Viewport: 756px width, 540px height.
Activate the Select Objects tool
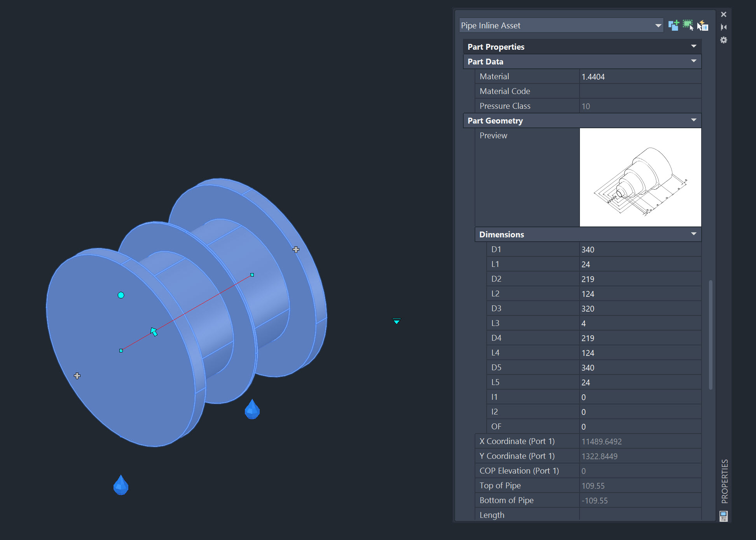pyautogui.click(x=688, y=25)
